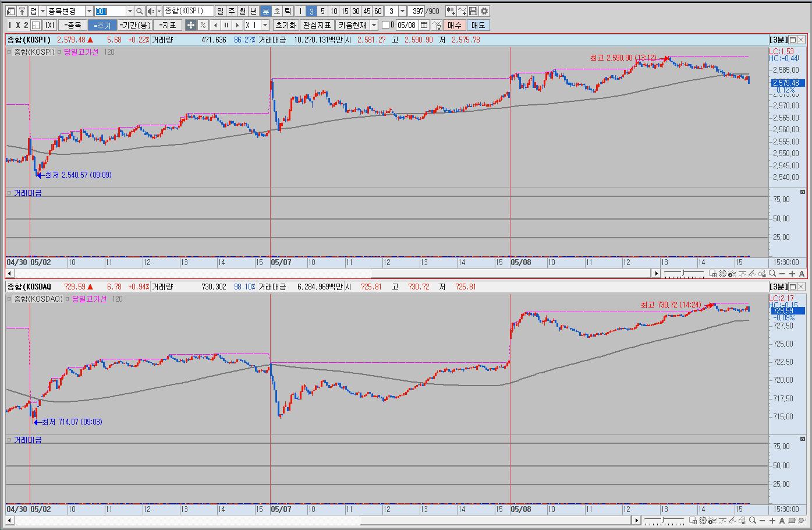The image size is (812, 530).
Task: Select 30-minute interval button
Action: [356, 11]
